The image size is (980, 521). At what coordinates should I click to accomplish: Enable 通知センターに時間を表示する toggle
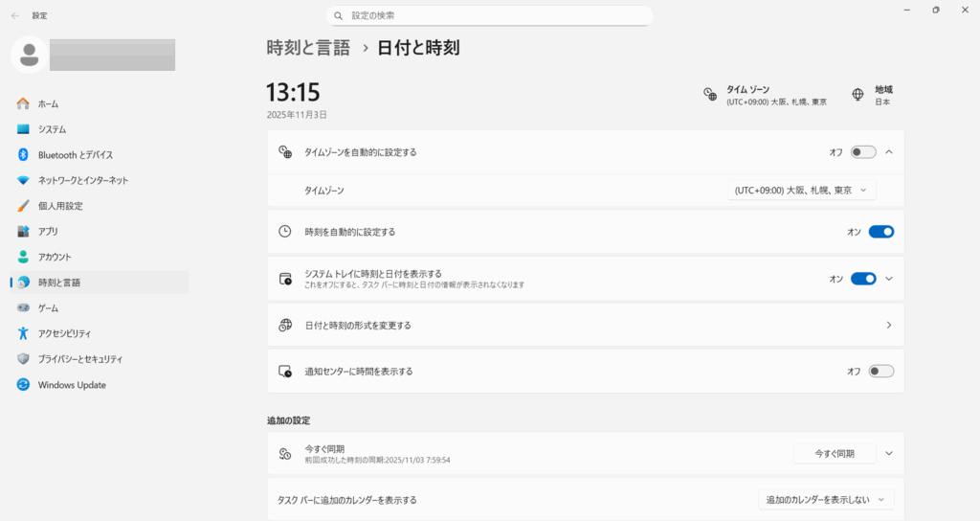pyautogui.click(x=880, y=372)
